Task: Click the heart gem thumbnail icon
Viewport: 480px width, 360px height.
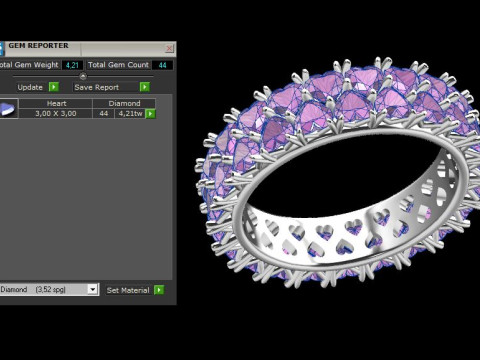Action: pos(8,108)
